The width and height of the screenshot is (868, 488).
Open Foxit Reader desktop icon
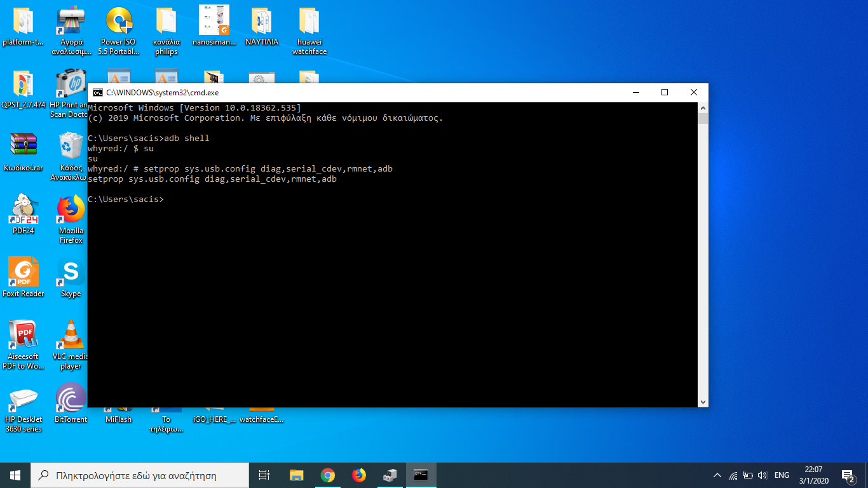coord(24,273)
